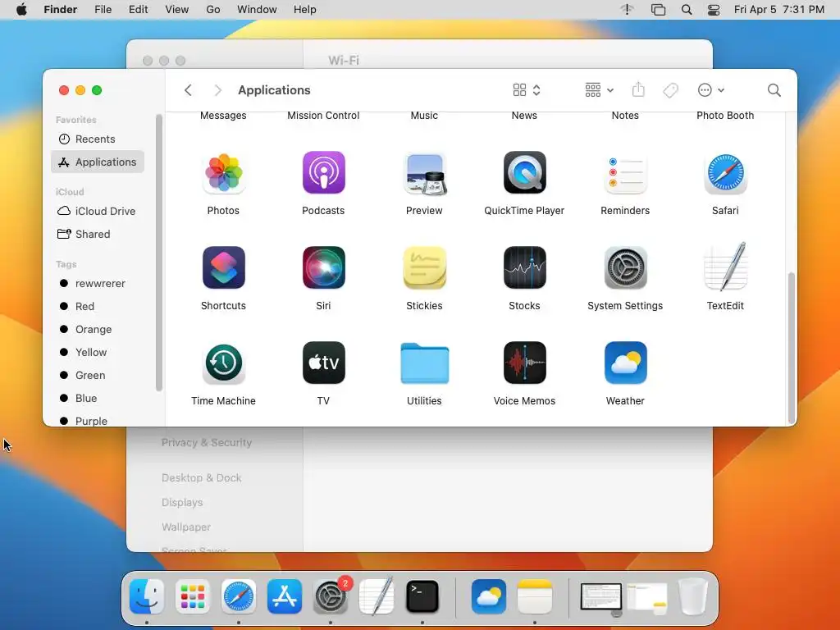The width and height of the screenshot is (840, 630).
Task: Click the Applications list vertical scrollbar
Action: [x=791, y=348]
